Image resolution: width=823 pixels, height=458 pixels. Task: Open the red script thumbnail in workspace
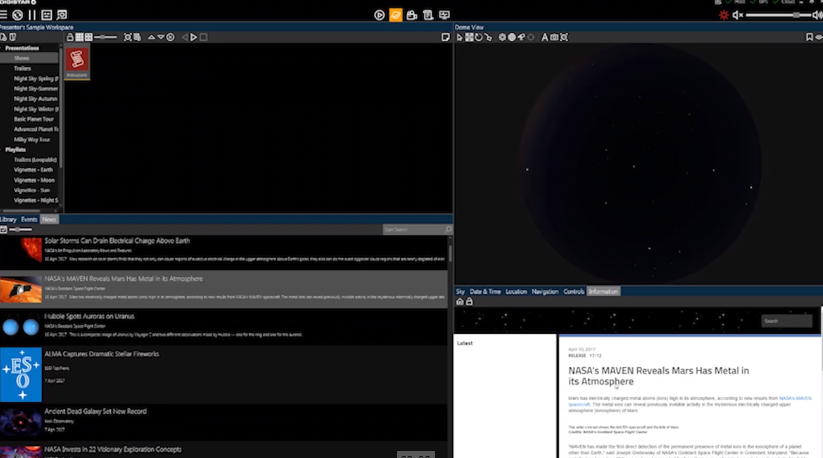point(77,62)
